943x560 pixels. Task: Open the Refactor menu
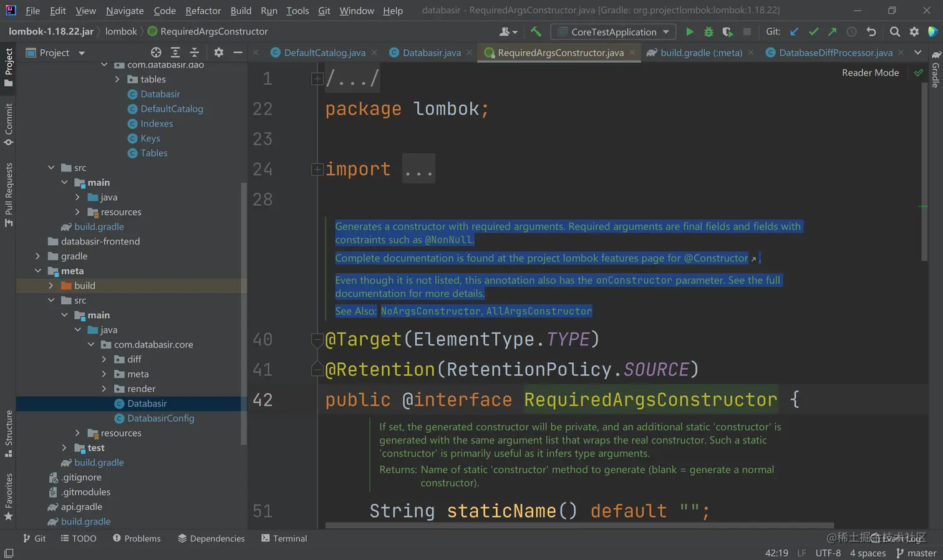click(203, 11)
